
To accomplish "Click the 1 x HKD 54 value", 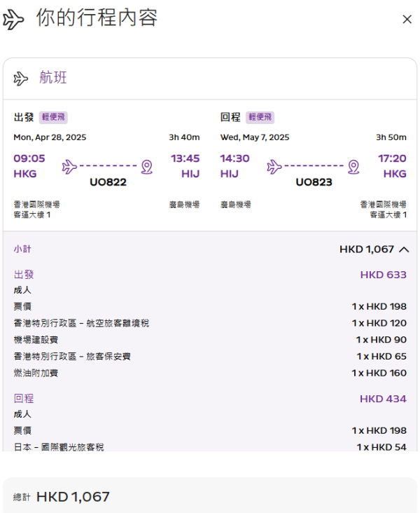I will point(381,447).
